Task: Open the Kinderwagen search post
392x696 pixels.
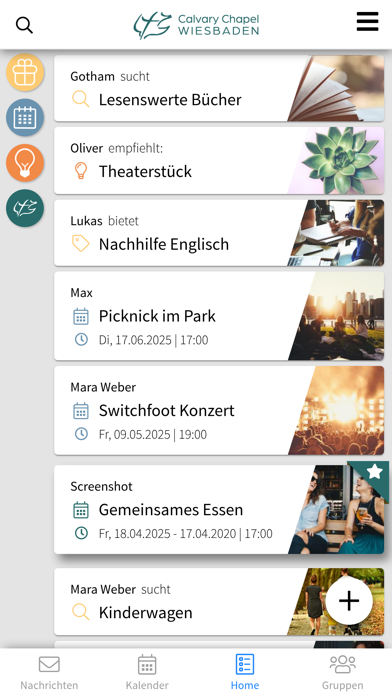Action: 219,602
